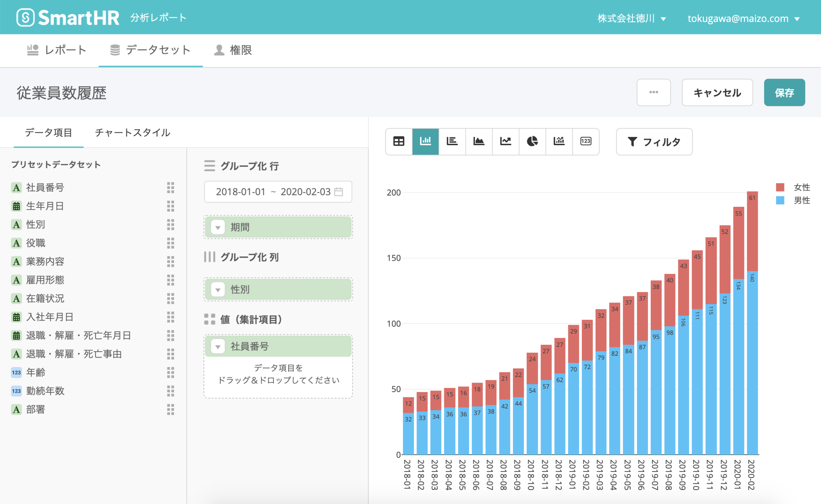821x504 pixels.
Task: Expand the 期間 field dropdown arrow
Action: tap(218, 227)
